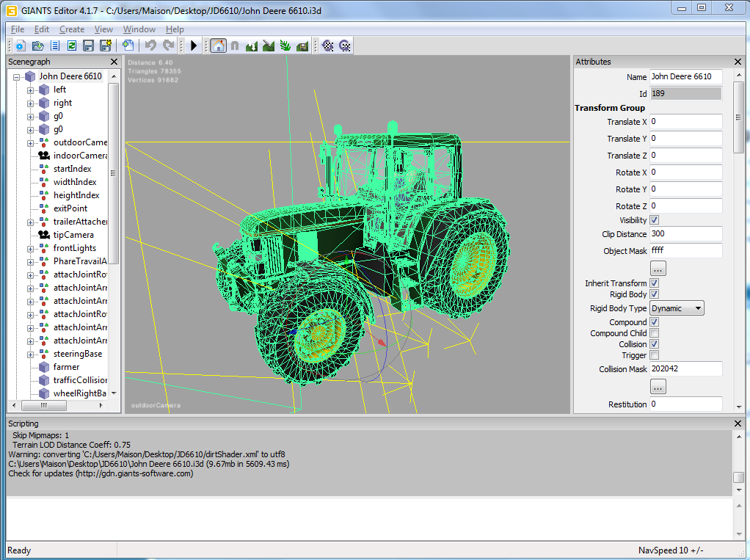750x560 pixels.
Task: Click the camera icon next to tipCamera
Action: pyautogui.click(x=44, y=235)
